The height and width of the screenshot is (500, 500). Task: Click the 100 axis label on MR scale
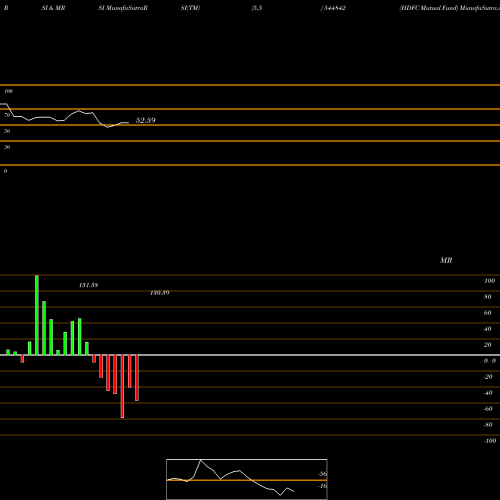coord(489,281)
